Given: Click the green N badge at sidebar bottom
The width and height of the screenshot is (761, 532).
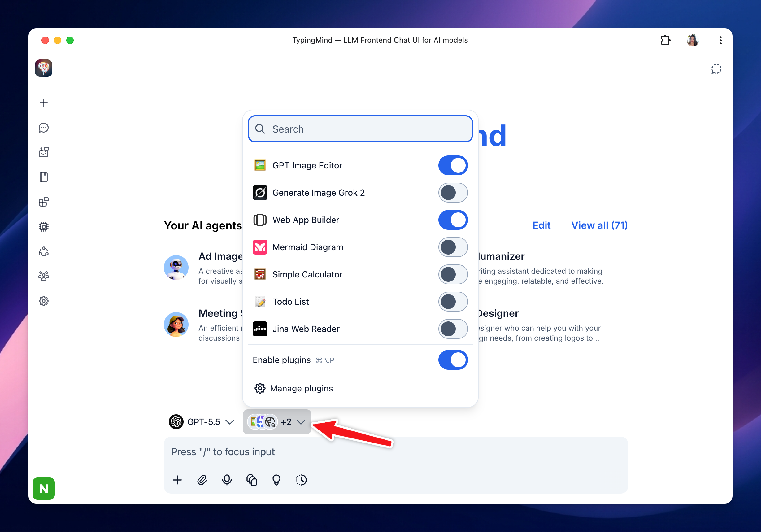Looking at the screenshot, I should click(44, 489).
